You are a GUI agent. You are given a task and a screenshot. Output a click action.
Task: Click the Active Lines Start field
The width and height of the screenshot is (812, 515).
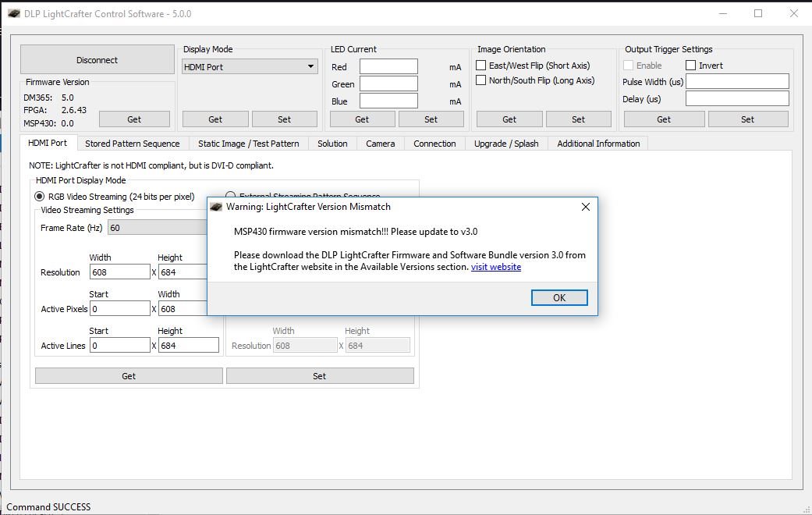coord(120,346)
